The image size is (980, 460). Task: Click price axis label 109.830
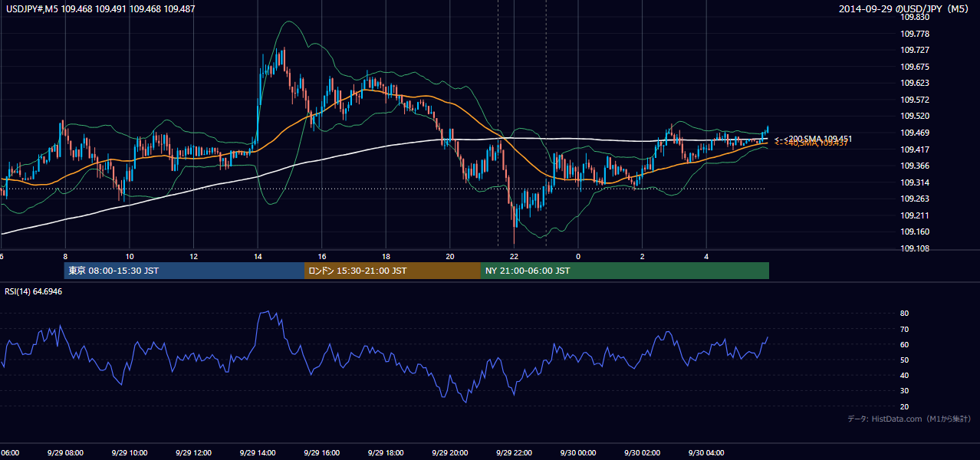(x=916, y=17)
